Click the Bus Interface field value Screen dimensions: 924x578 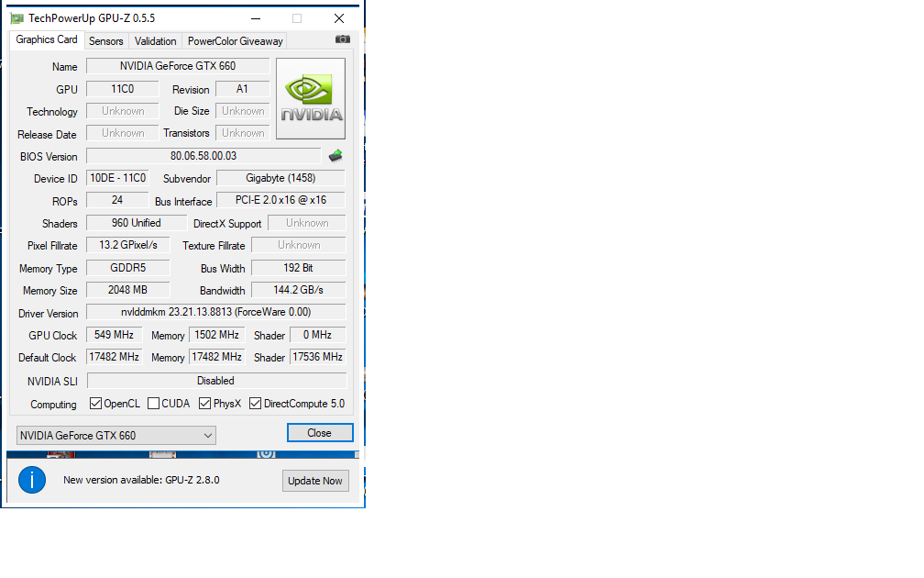pyautogui.click(x=280, y=200)
